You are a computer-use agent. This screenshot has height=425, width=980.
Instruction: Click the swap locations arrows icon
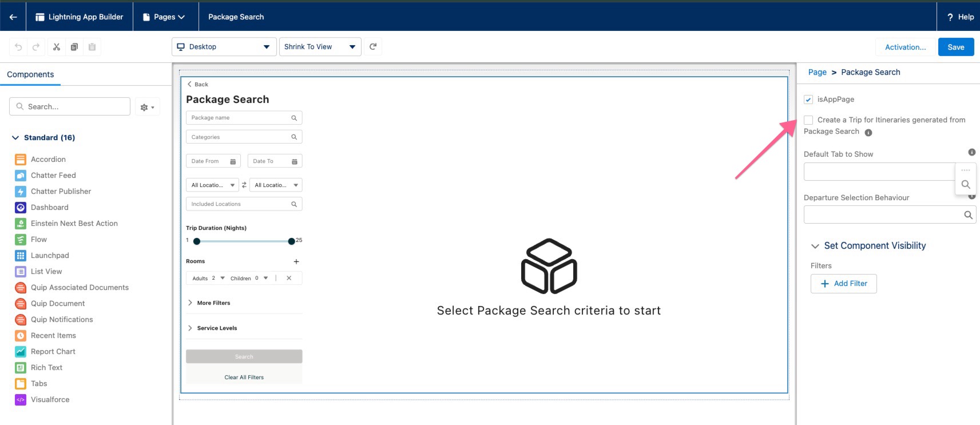coord(244,185)
